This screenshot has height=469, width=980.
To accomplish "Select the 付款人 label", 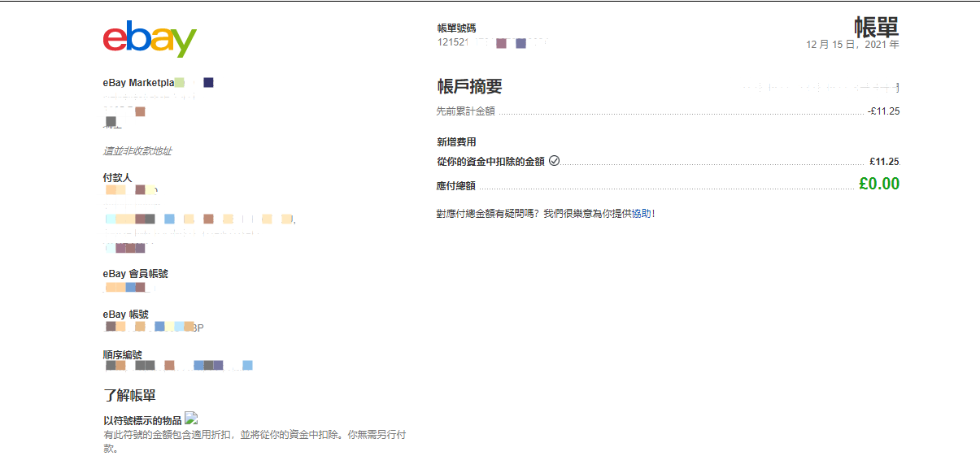I will [x=118, y=177].
